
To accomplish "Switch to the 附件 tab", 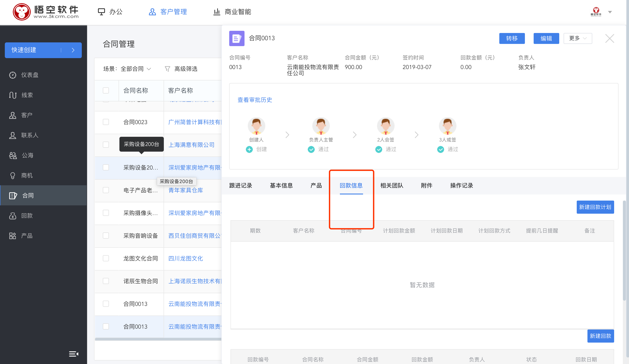I will (426, 185).
